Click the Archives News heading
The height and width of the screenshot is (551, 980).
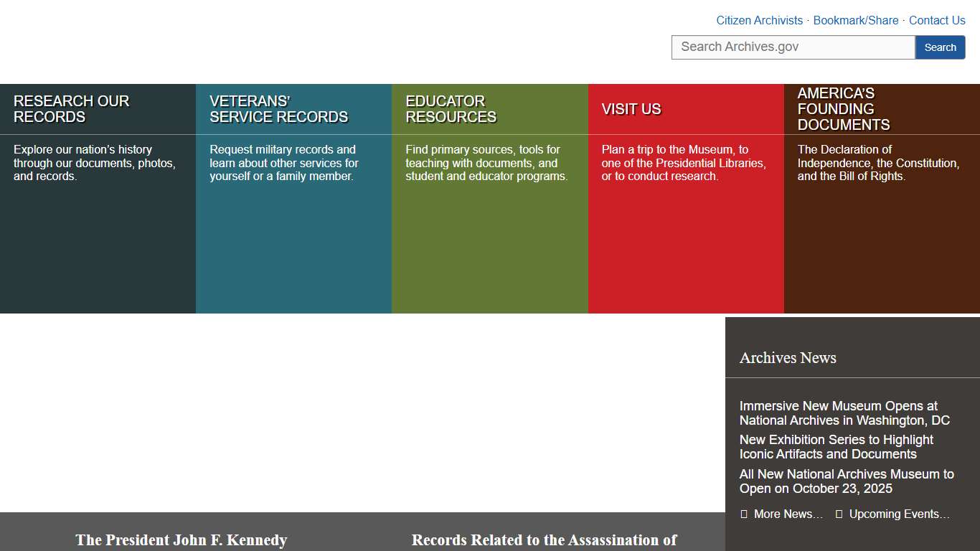788,357
